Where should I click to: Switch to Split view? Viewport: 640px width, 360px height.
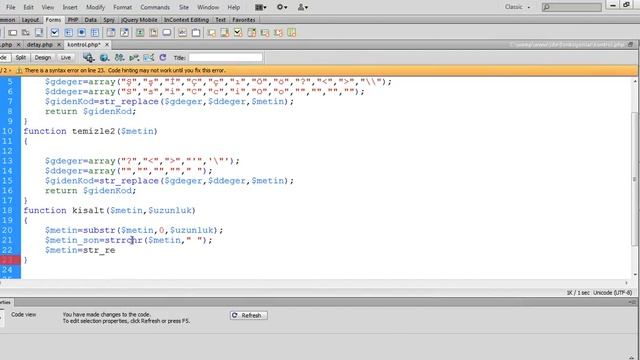pos(21,58)
